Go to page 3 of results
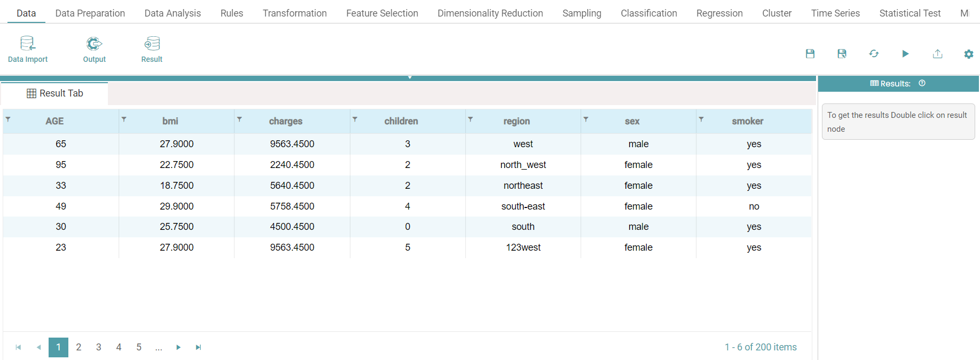 pos(98,347)
